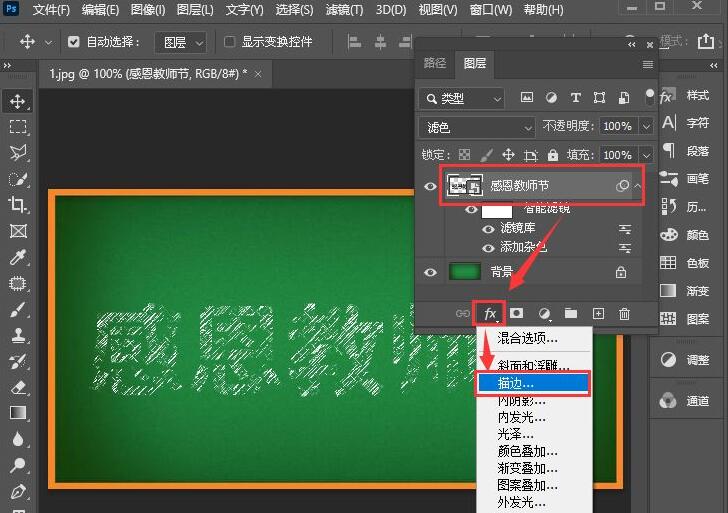The width and height of the screenshot is (728, 513).
Task: Select the Eyedropper tool
Action: click(x=18, y=257)
